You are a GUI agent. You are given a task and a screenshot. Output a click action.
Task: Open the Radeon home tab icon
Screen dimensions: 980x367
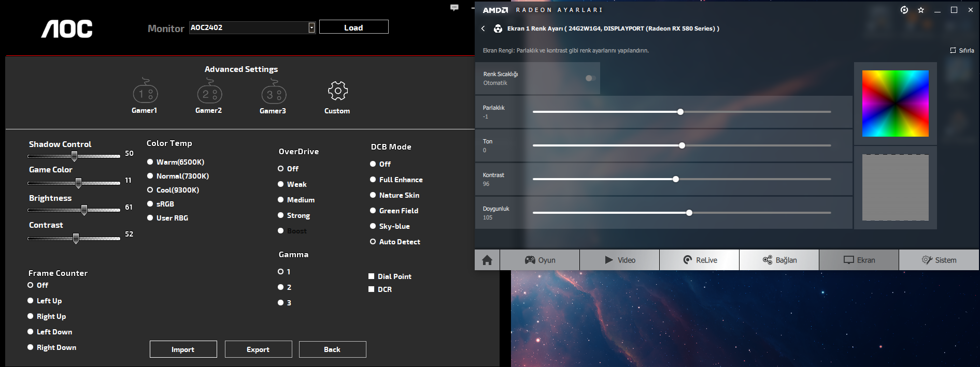pos(487,260)
